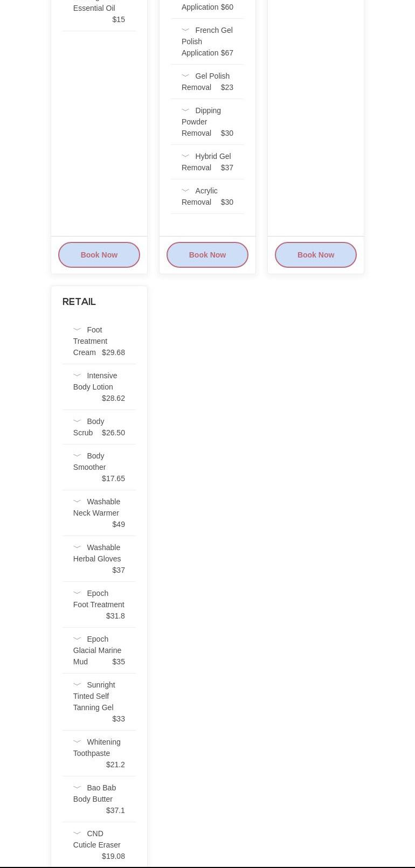The image size is (415, 868).
Task: Expand the Bao Bab Body Butter chevron
Action: click(77, 788)
